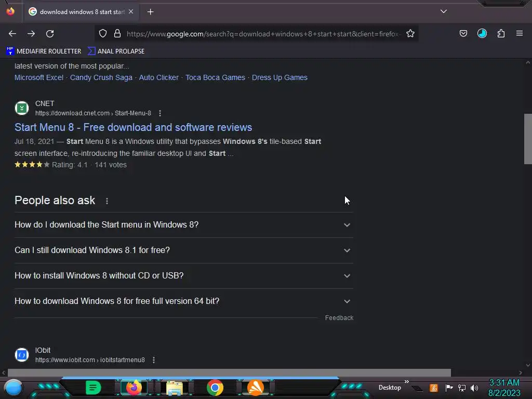This screenshot has height=399, width=532.
Task: Click the scroll-up arrow of vertical scrollbar
Action: [528, 62]
